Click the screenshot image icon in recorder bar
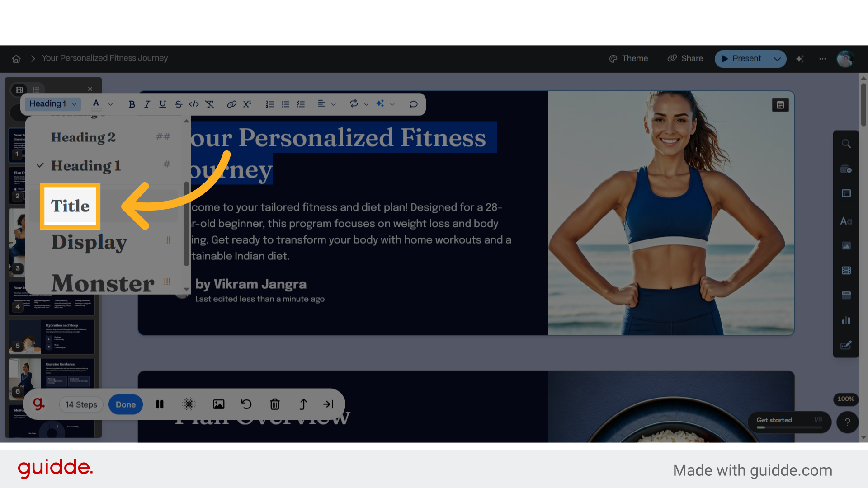Image resolution: width=868 pixels, height=488 pixels. (219, 404)
